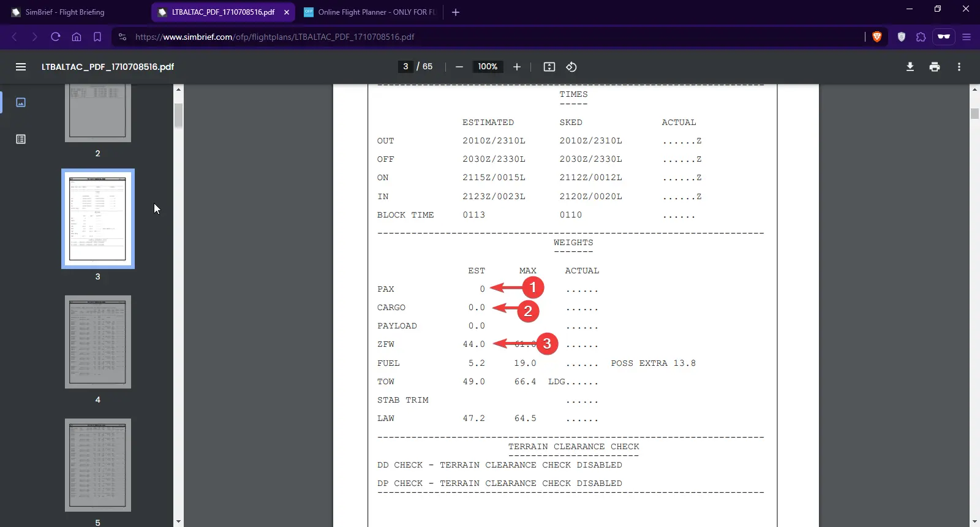Click the TERRAIN CLEARANCE CHECK heading
980x527 pixels.
(x=573, y=447)
